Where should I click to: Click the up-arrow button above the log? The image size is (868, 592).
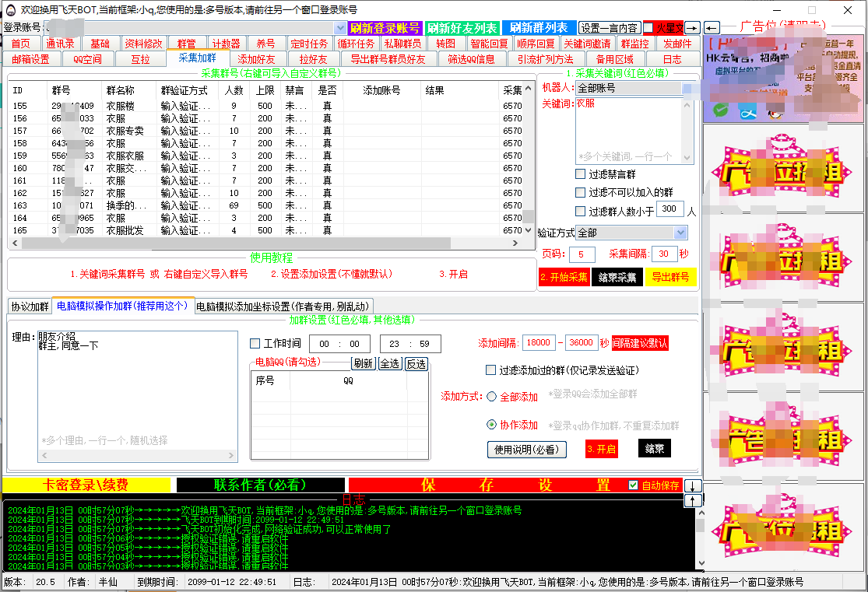[x=693, y=500]
